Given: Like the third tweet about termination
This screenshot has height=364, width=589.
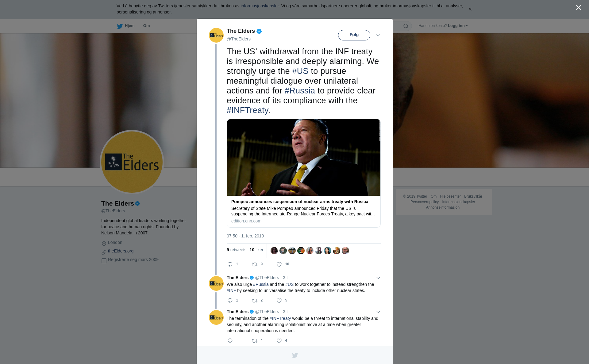Looking at the screenshot, I should [279, 341].
